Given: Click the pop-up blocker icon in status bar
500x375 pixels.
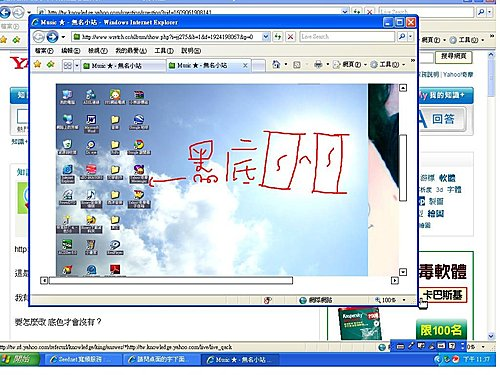Looking at the screenshot, I should point(267,300).
